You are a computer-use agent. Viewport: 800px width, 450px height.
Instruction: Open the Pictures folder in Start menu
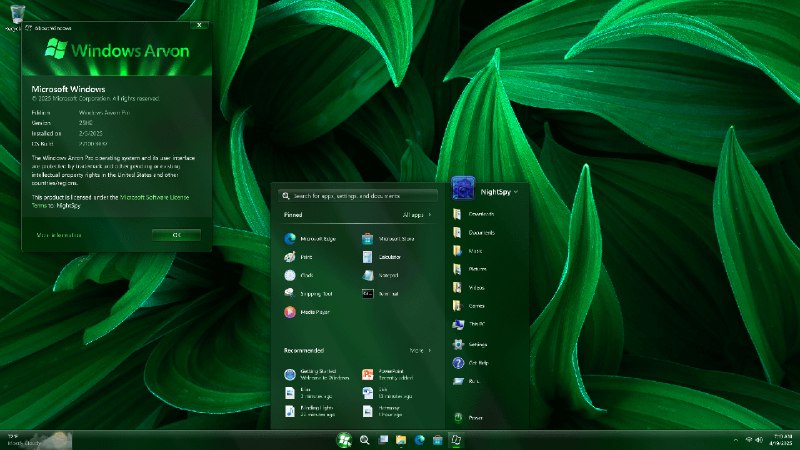[x=470, y=269]
